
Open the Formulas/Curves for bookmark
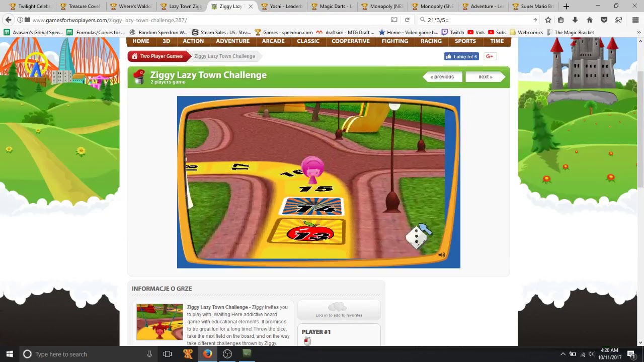pos(96,32)
